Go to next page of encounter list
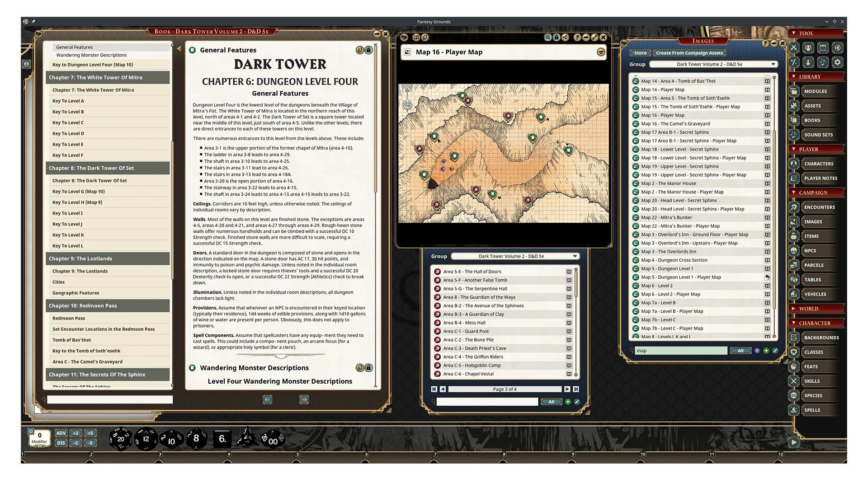 point(567,389)
